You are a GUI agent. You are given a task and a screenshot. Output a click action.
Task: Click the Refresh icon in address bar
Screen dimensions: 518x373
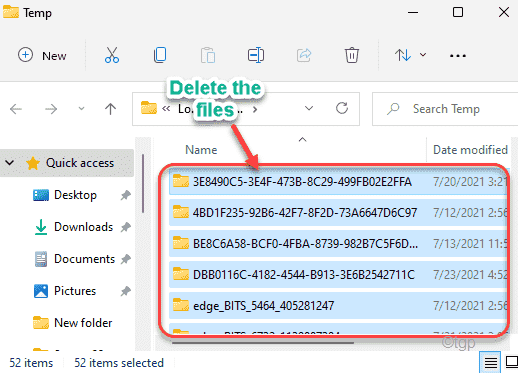point(342,108)
